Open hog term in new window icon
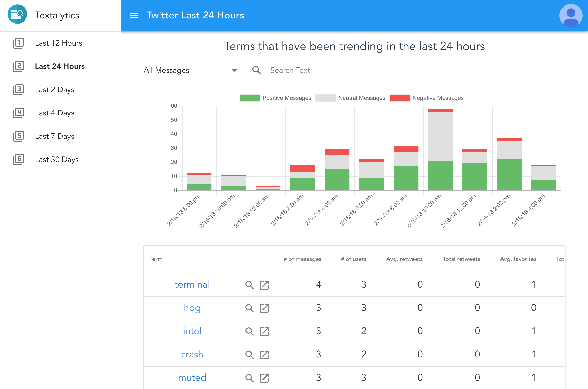Viewport: 588px width, 389px height. [264, 308]
